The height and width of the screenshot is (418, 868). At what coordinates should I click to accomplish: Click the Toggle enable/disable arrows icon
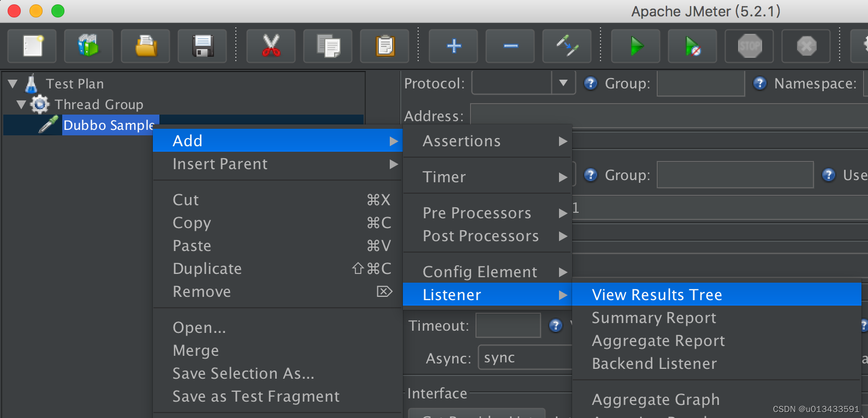pyautogui.click(x=567, y=46)
